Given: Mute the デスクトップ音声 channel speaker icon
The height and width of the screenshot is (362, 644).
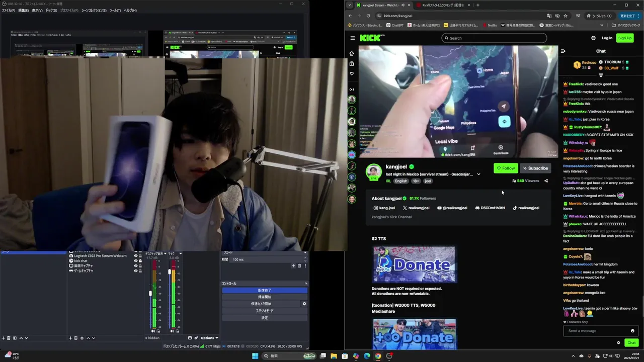Looking at the screenshot, I should click(153, 331).
